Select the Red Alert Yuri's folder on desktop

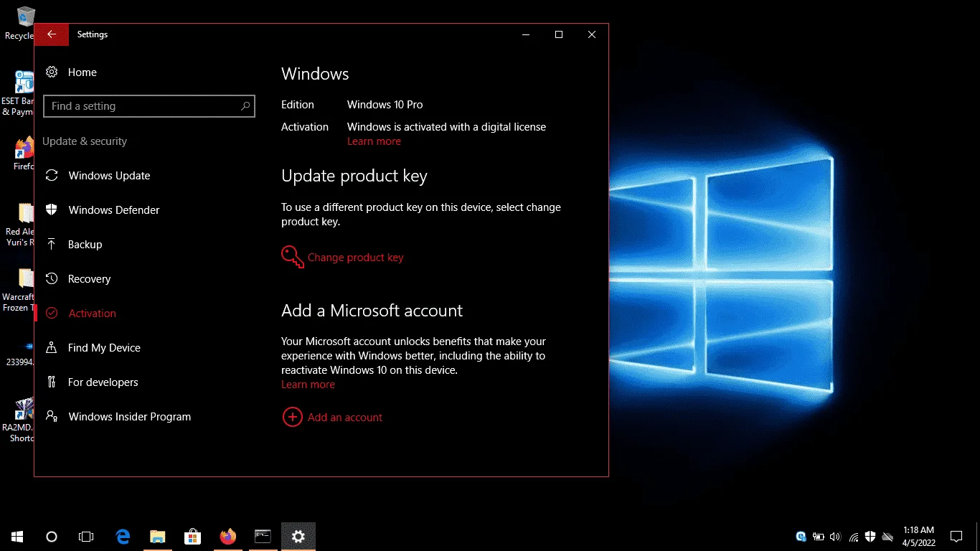coord(22,225)
